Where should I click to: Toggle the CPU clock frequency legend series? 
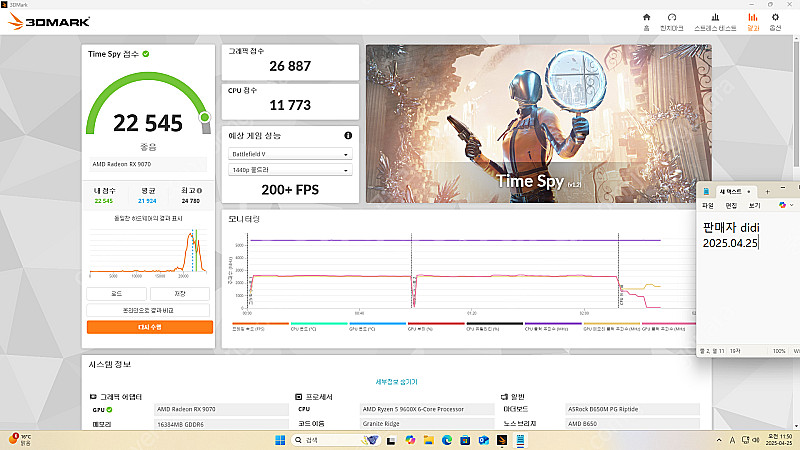(x=553, y=327)
